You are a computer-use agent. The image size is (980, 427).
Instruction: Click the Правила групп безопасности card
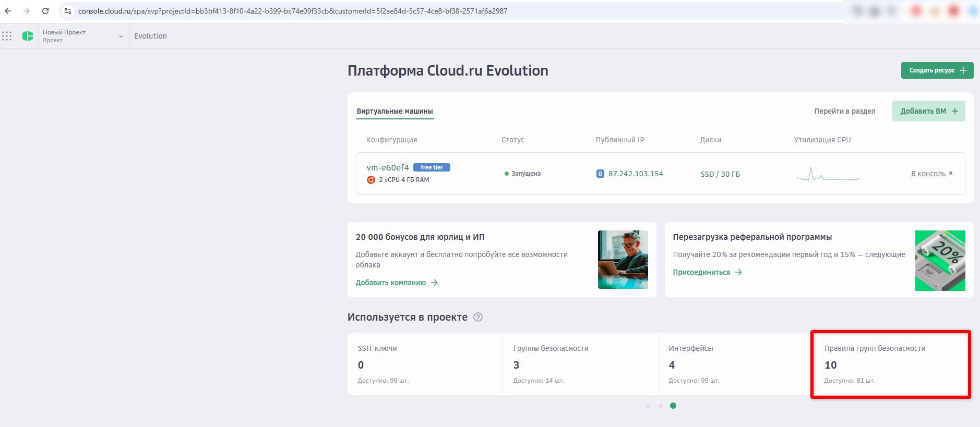point(890,364)
